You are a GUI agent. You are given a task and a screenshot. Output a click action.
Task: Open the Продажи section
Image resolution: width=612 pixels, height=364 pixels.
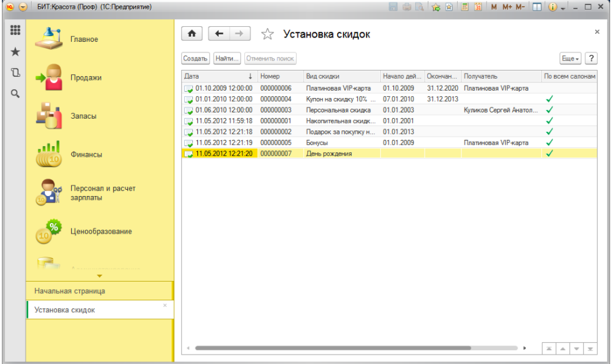[x=86, y=78]
